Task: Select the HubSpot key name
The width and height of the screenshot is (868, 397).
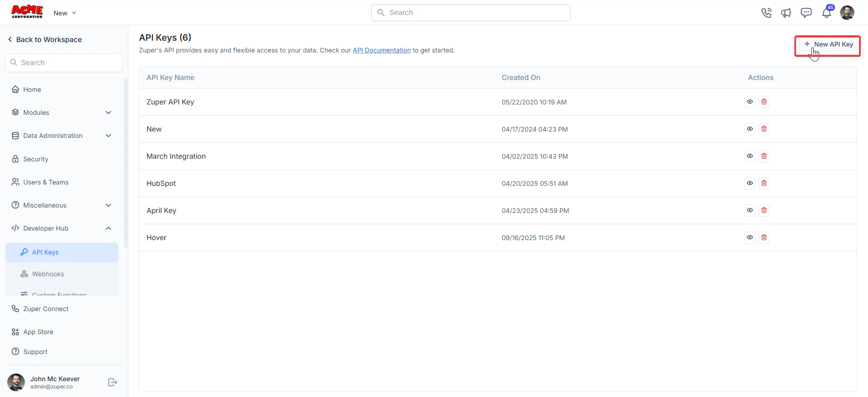Action: [161, 184]
